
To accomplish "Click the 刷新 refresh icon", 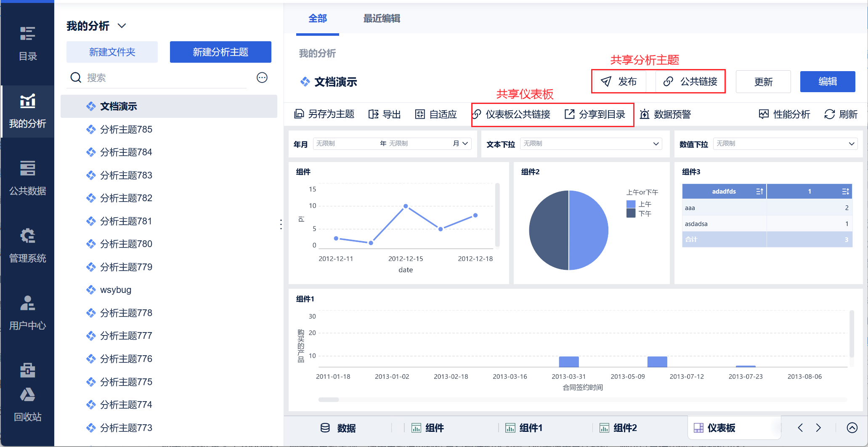I will point(829,114).
